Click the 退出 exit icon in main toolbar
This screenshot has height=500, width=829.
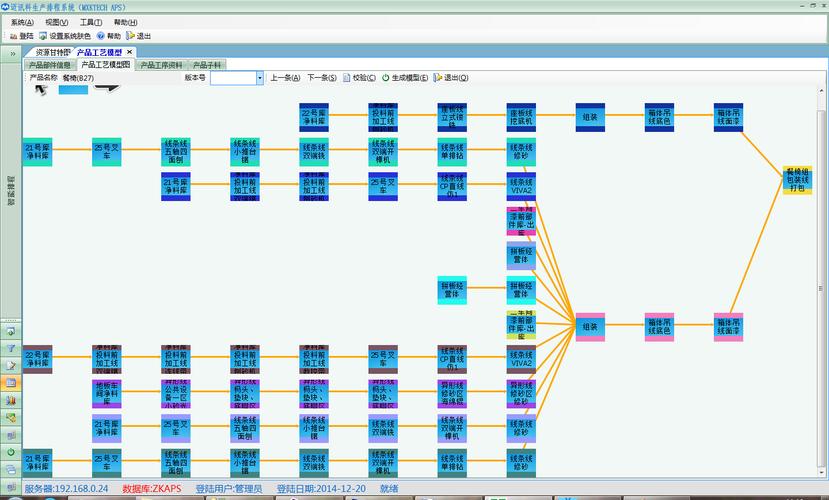coord(130,36)
